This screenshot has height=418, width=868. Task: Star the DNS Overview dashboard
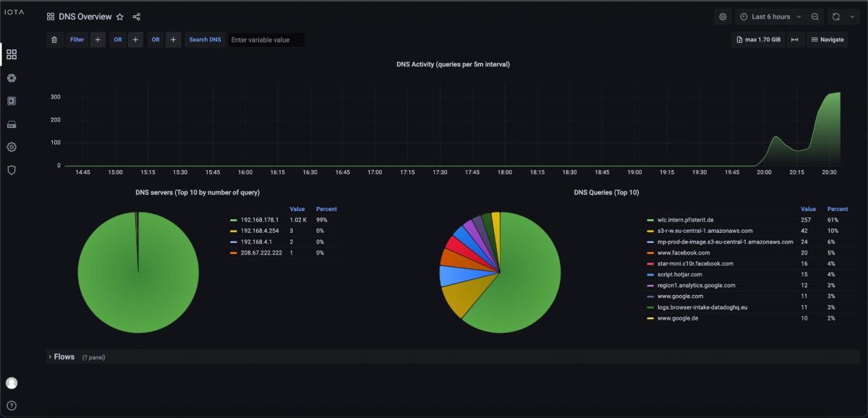[x=120, y=17]
